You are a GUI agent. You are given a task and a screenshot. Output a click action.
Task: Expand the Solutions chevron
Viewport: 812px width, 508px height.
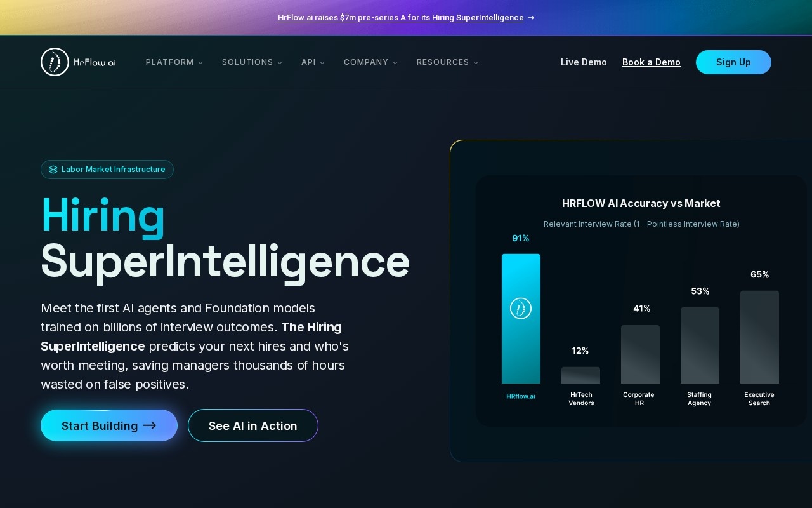point(280,62)
